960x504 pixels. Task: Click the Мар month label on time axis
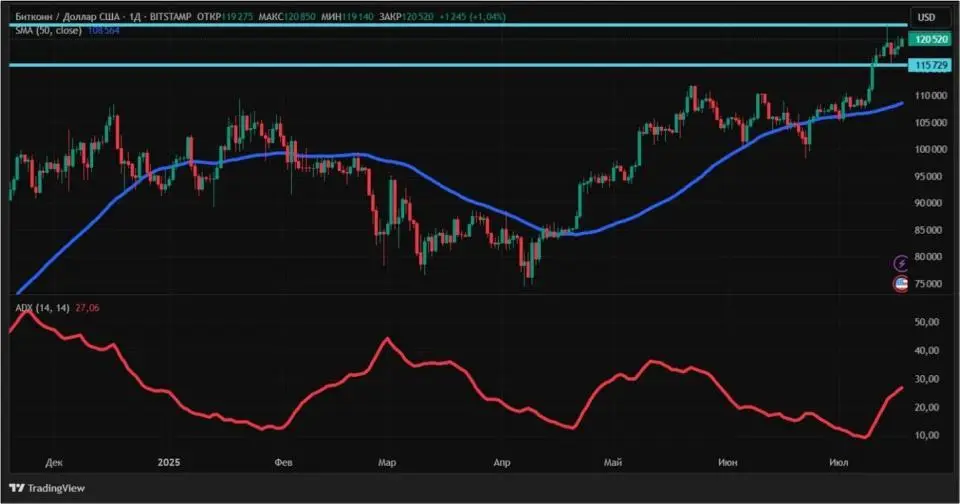(x=387, y=462)
